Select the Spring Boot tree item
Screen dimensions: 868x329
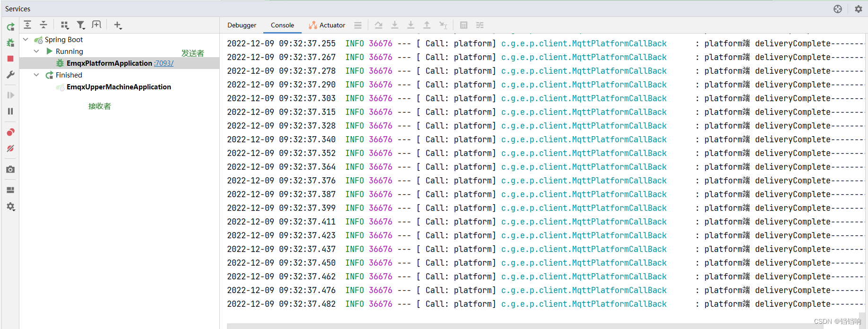tap(64, 40)
